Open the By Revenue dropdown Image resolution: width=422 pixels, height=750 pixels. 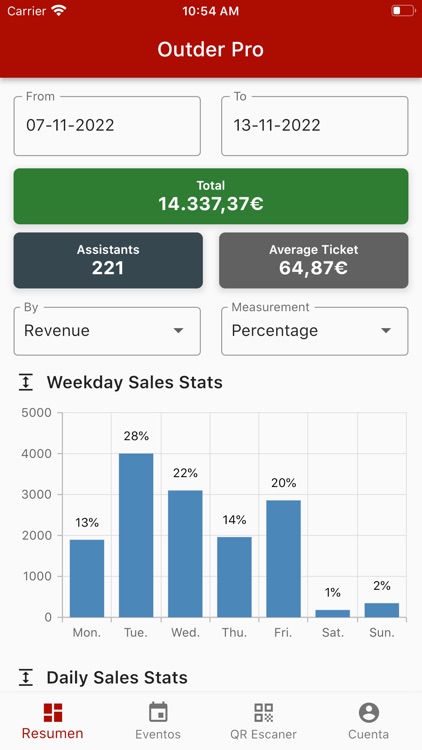click(107, 331)
